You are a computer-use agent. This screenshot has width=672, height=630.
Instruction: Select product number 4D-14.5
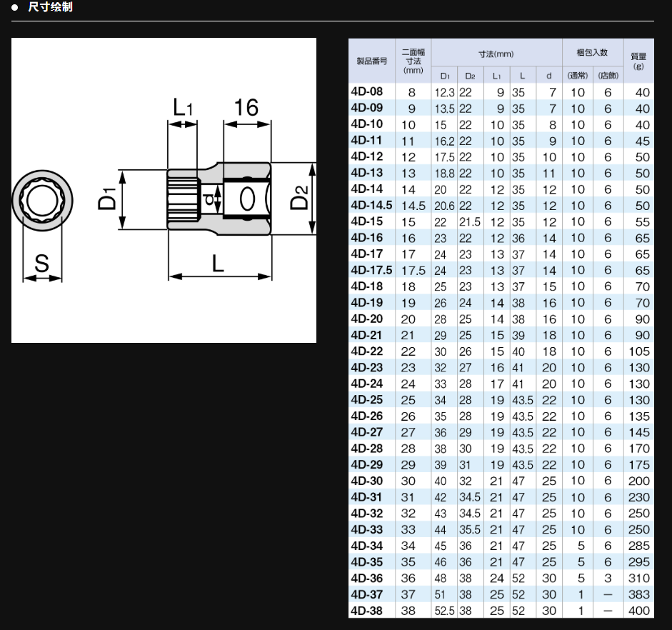click(371, 205)
